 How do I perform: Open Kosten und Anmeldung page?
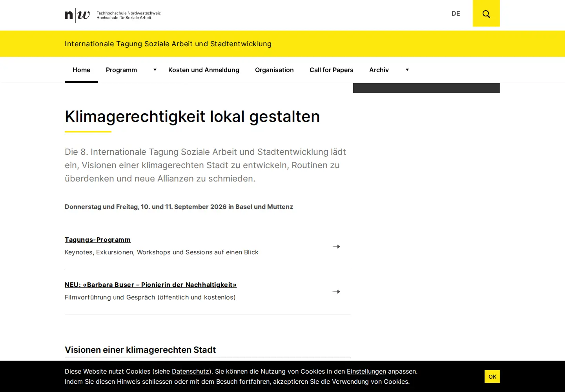pyautogui.click(x=204, y=70)
